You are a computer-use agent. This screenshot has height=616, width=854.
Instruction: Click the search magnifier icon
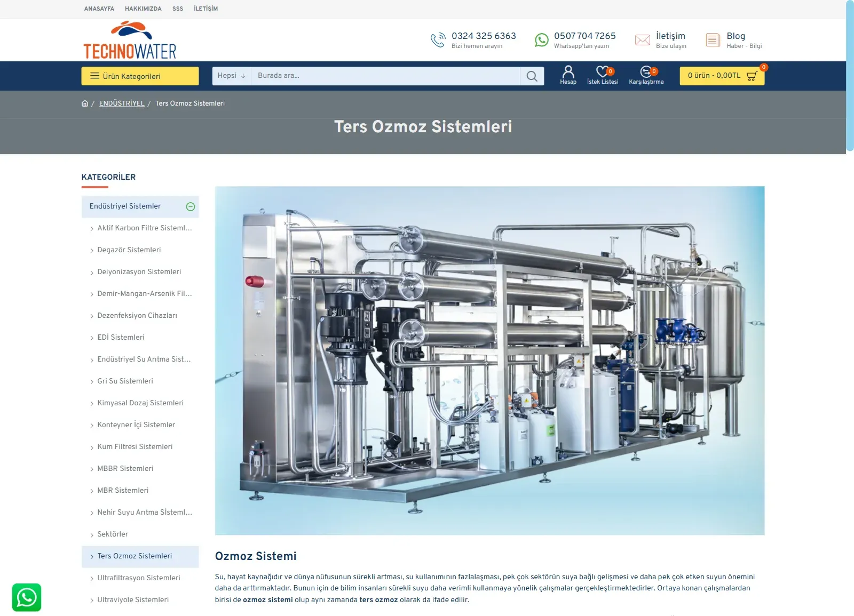(532, 76)
